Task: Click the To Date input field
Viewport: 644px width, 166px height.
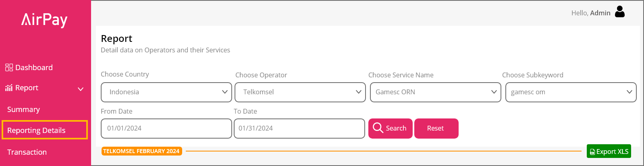Action: (x=299, y=129)
